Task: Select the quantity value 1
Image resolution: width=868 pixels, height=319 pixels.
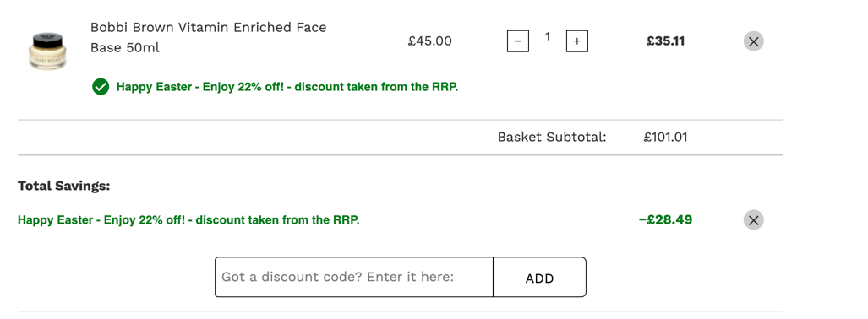Action: click(x=547, y=37)
